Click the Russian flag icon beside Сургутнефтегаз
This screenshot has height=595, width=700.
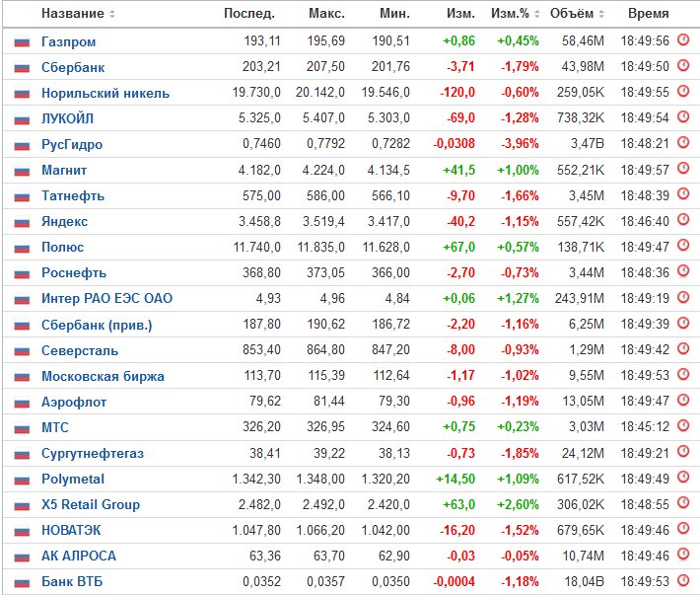(x=22, y=454)
